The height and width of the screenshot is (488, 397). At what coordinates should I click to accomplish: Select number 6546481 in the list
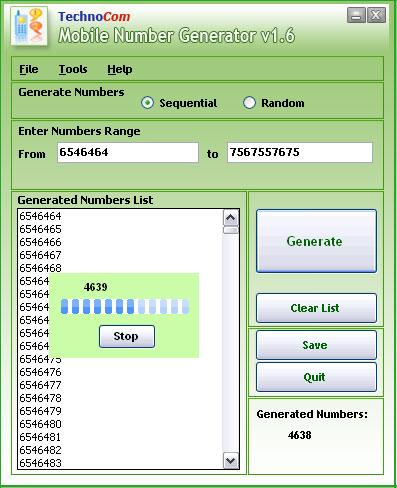[40, 437]
